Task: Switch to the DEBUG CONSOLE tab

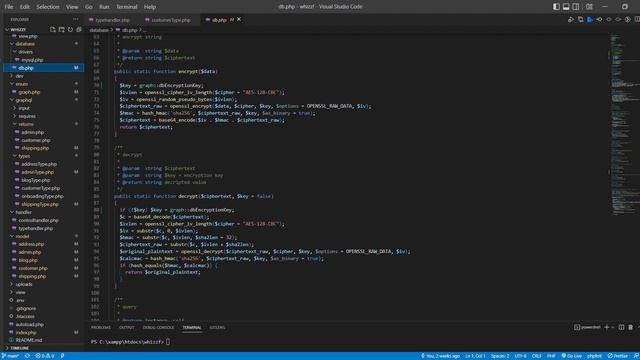Action: [158, 327]
